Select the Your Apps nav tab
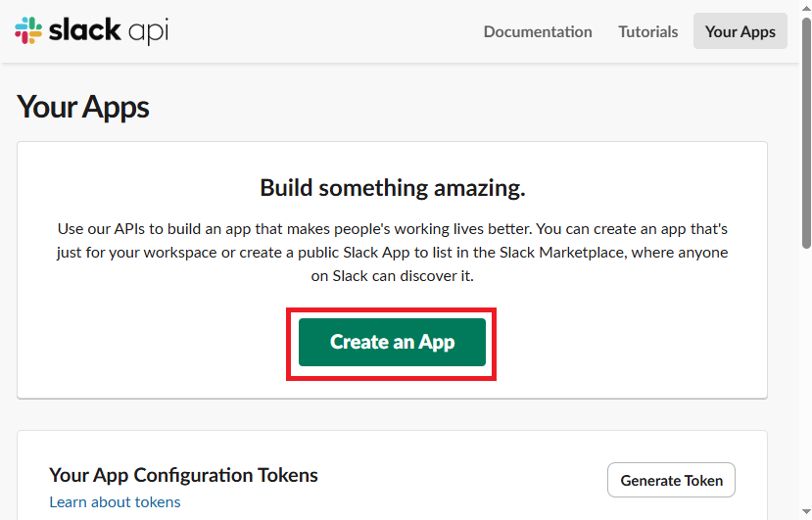 point(740,31)
